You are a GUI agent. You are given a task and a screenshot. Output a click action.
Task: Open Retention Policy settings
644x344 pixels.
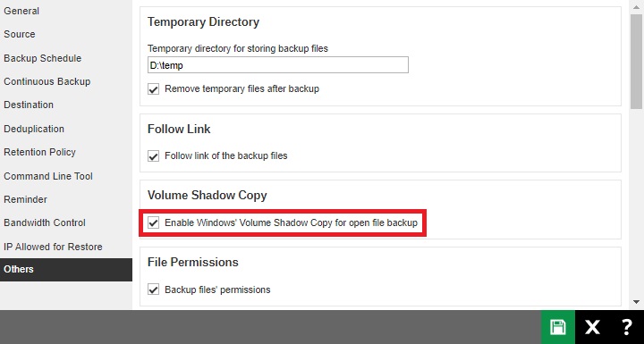[39, 152]
